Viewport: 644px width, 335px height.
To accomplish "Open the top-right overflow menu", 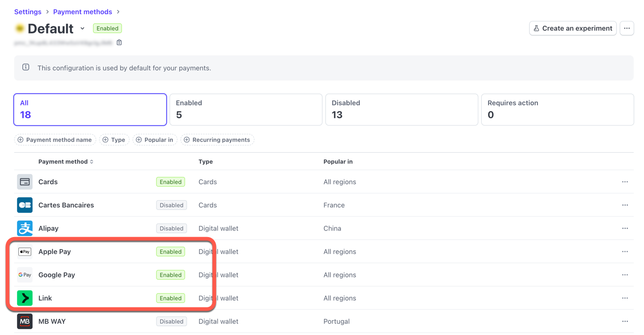I will pyautogui.click(x=627, y=28).
